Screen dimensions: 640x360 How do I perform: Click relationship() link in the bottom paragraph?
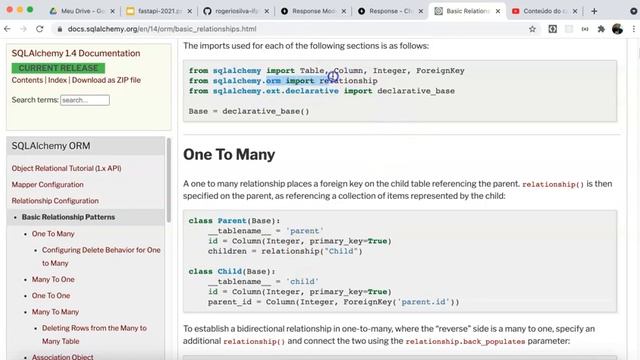pyautogui.click(x=254, y=341)
